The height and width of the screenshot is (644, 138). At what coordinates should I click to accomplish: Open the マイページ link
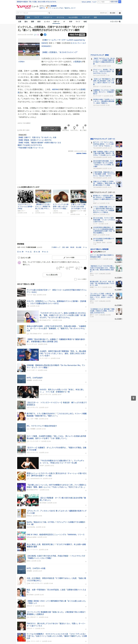click(x=103, y=13)
